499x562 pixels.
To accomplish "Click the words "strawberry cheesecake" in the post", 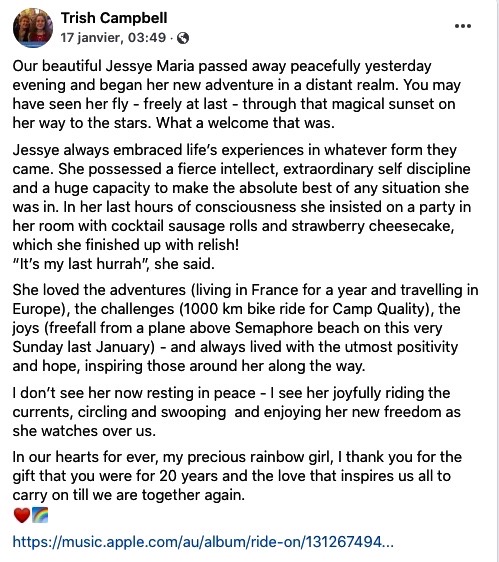I will pyautogui.click(x=370, y=226).
